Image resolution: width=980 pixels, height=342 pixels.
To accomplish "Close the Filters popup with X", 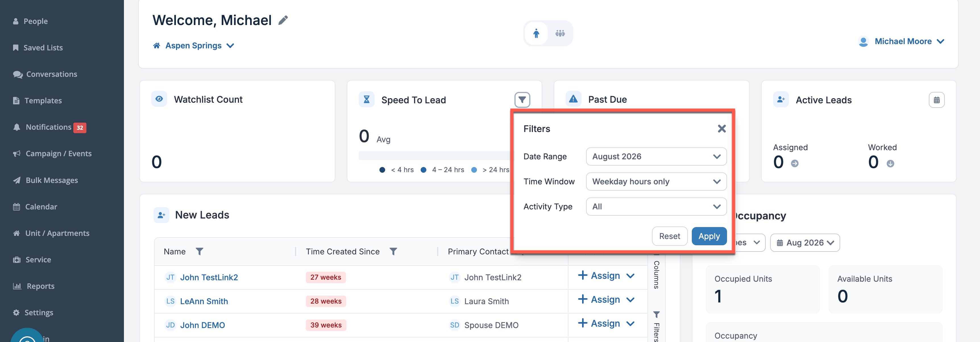I will 721,129.
